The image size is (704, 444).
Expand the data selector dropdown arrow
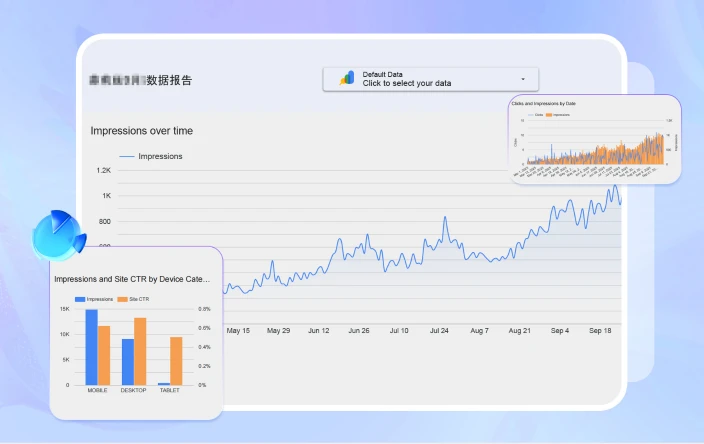click(523, 79)
